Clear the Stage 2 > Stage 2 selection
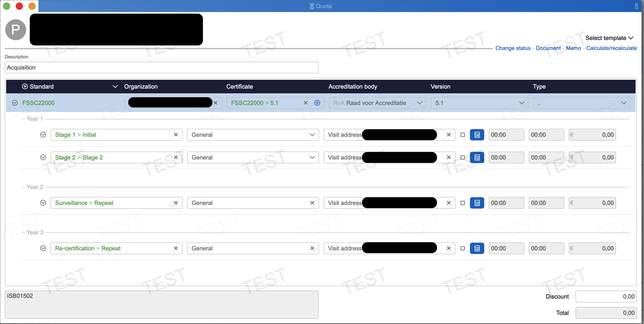 pyautogui.click(x=176, y=157)
